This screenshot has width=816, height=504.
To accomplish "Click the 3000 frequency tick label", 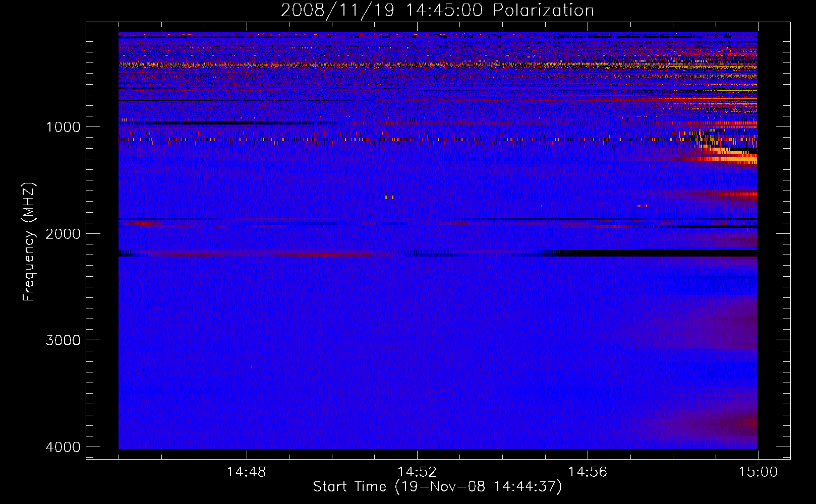I will click(x=63, y=340).
